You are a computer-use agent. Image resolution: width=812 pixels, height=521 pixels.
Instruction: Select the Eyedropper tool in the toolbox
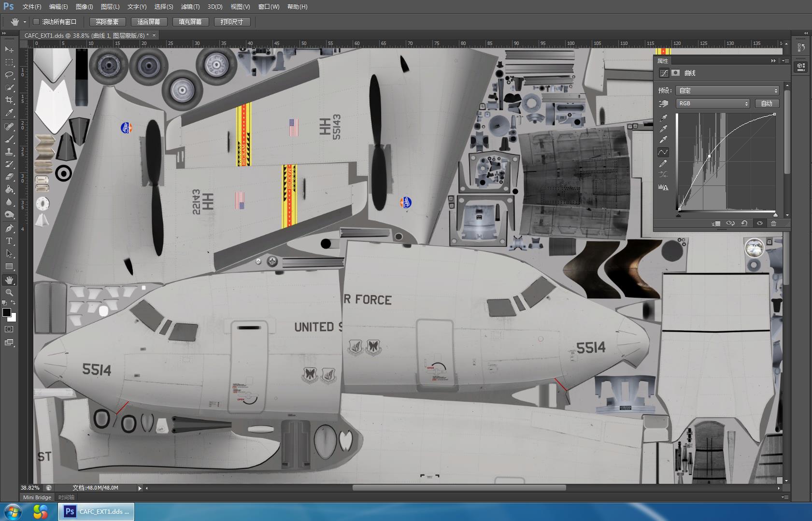(x=9, y=113)
